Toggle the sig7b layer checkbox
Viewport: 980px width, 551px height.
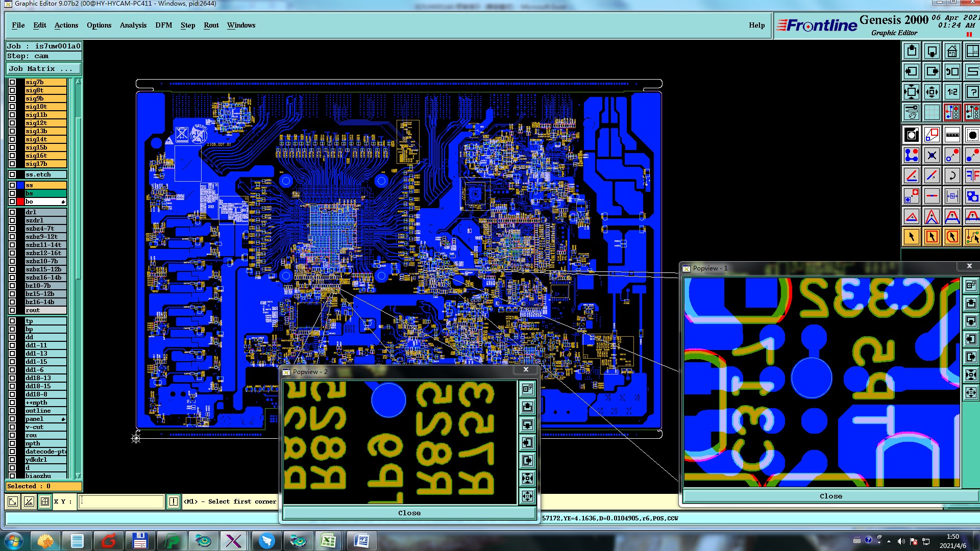click(12, 82)
